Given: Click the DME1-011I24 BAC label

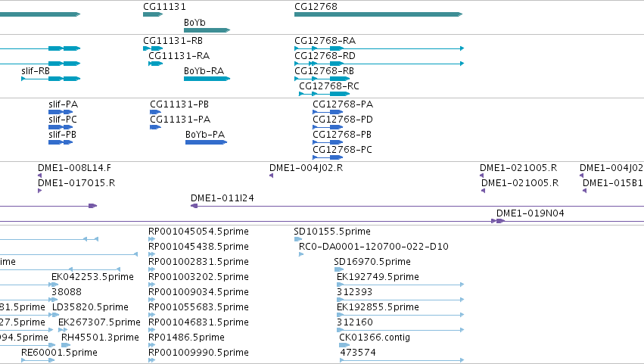Looking at the screenshot, I should pyautogui.click(x=222, y=198).
